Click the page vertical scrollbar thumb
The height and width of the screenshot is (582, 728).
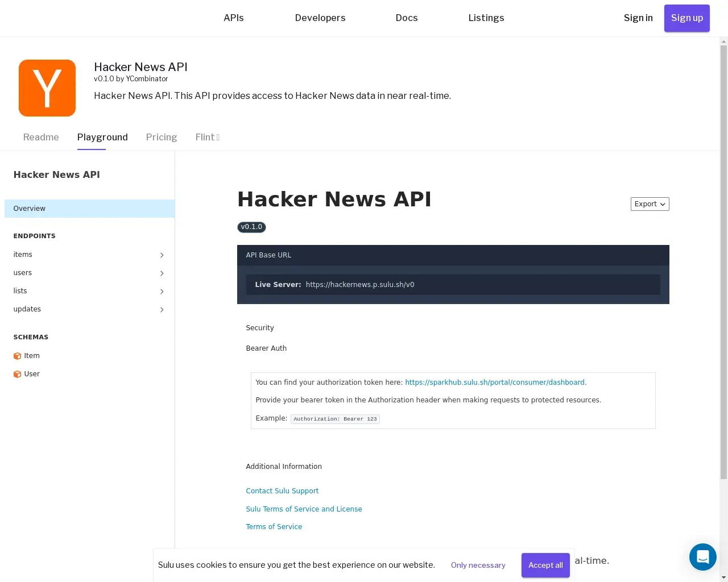pos(723,262)
